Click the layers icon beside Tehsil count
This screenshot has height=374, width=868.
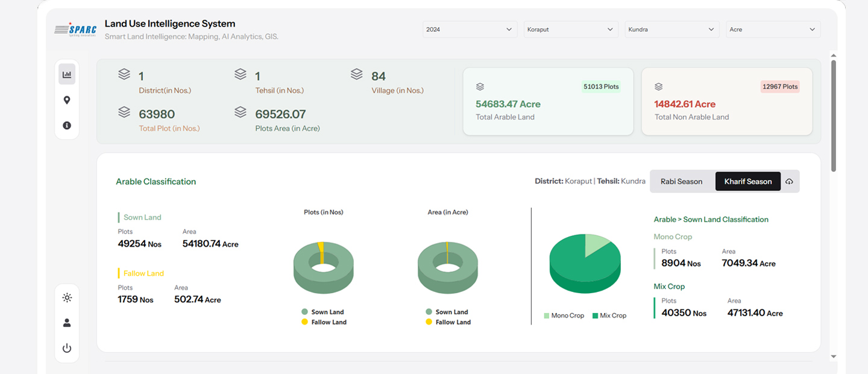(241, 74)
